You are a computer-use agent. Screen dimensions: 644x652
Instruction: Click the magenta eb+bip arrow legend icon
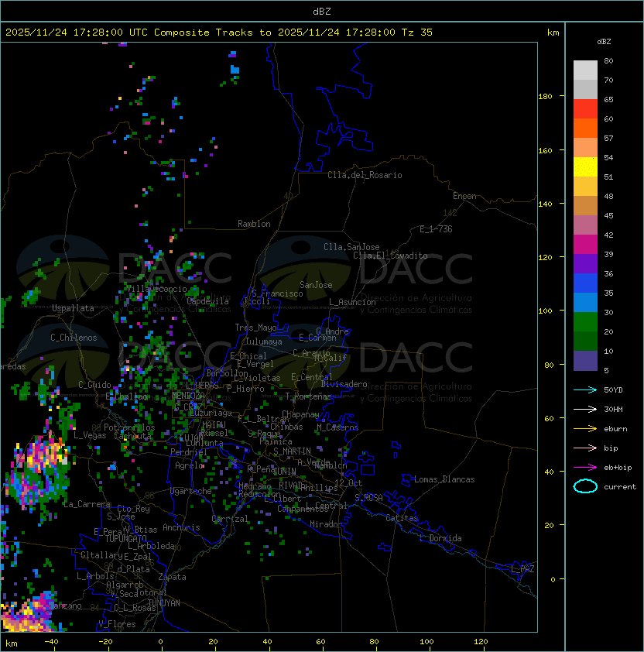[585, 468]
